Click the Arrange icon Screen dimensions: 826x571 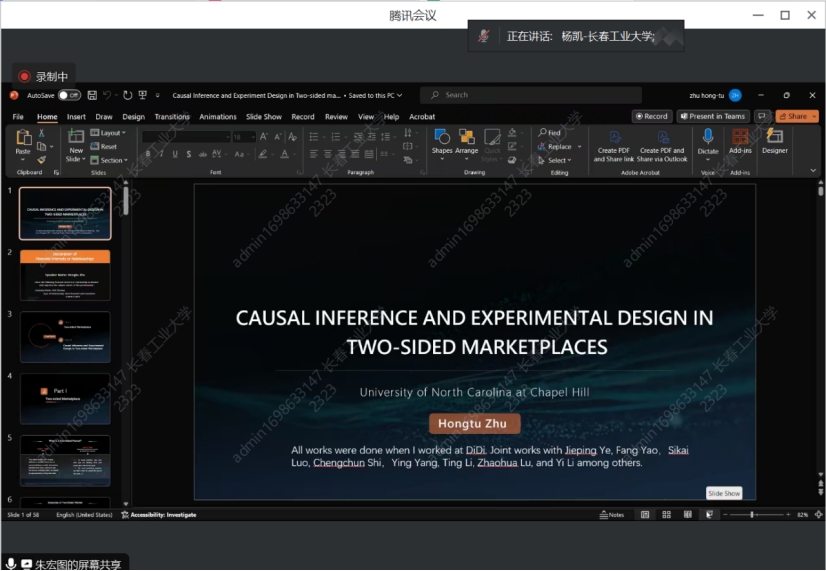point(466,138)
